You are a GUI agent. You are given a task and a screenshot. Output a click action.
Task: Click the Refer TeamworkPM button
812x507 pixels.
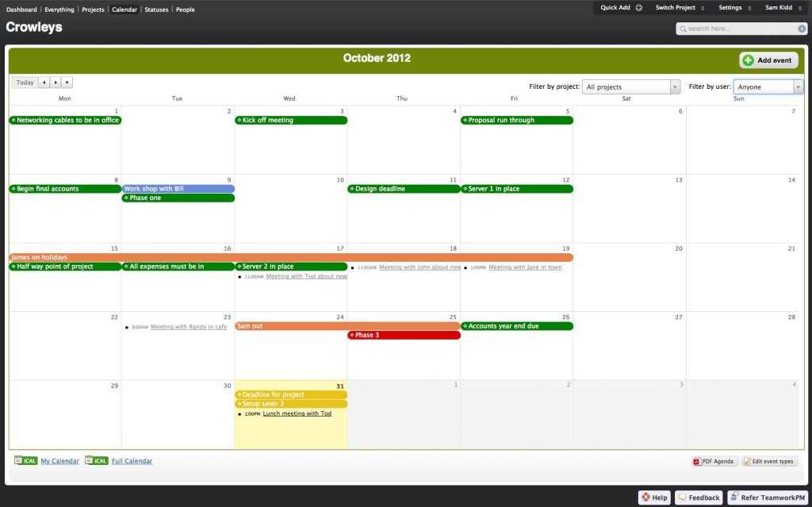pyautogui.click(x=769, y=497)
